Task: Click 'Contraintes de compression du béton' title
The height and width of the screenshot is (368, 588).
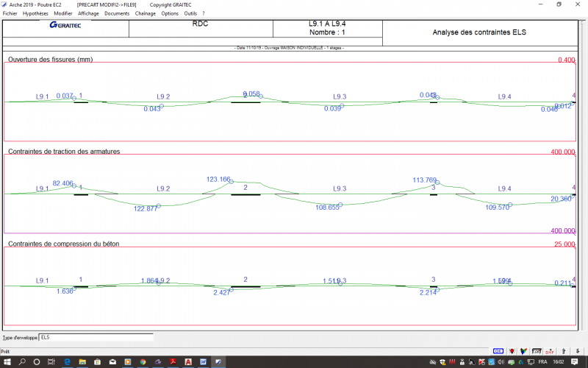Action: (x=64, y=244)
